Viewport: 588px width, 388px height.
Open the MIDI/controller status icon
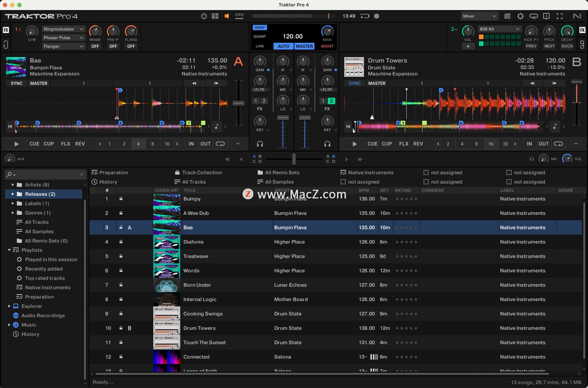[x=204, y=16]
